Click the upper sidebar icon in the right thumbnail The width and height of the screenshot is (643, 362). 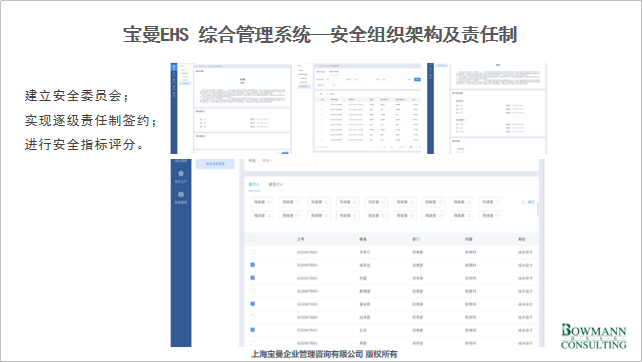[431, 68]
